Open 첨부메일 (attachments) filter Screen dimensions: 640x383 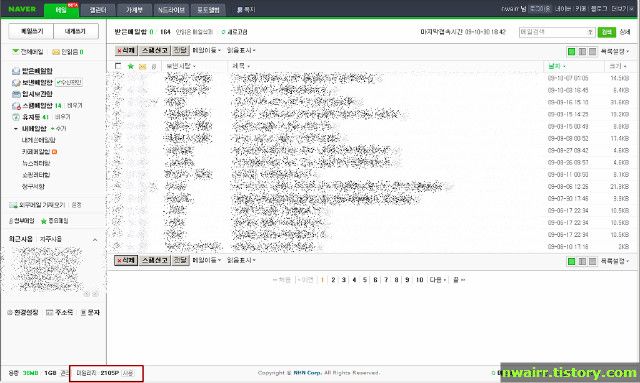[x=22, y=221]
